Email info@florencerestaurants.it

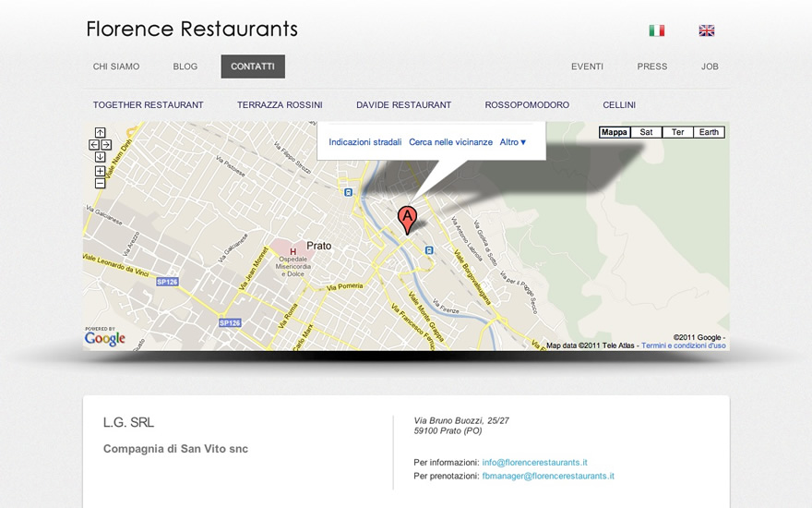point(534,463)
